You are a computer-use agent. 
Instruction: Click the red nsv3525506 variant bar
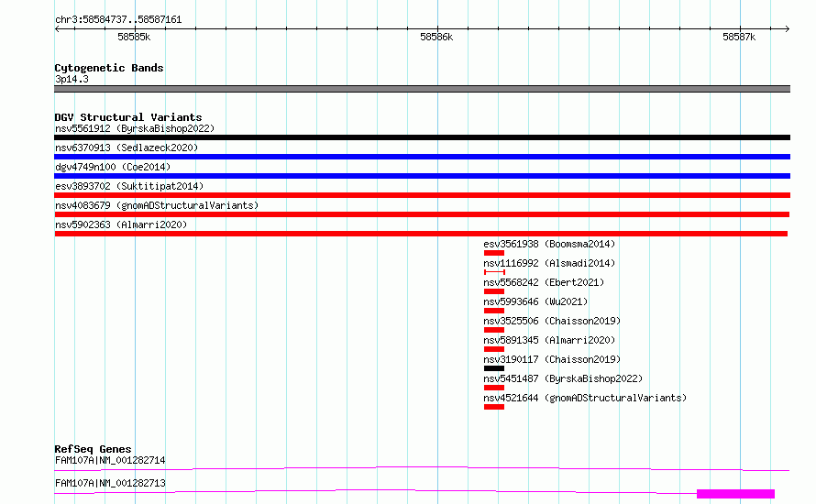tap(494, 330)
